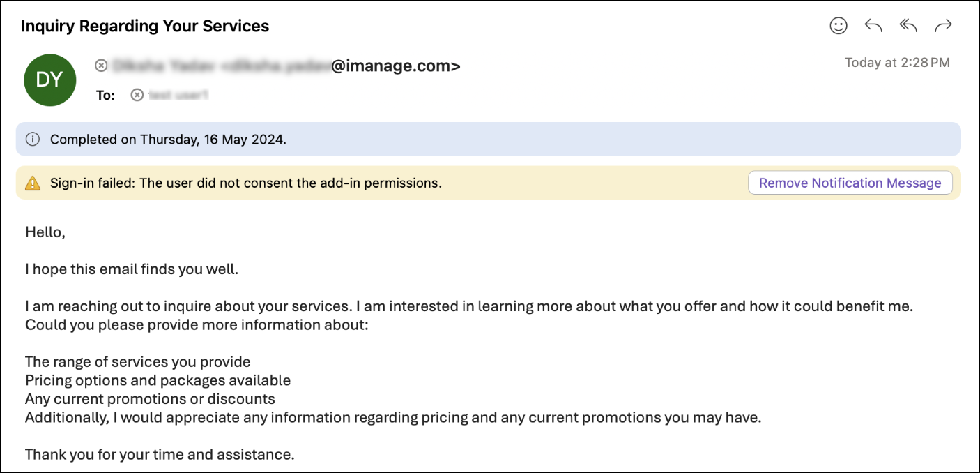980x473 pixels.
Task: Click the info icon in Completed banner
Action: point(32,140)
